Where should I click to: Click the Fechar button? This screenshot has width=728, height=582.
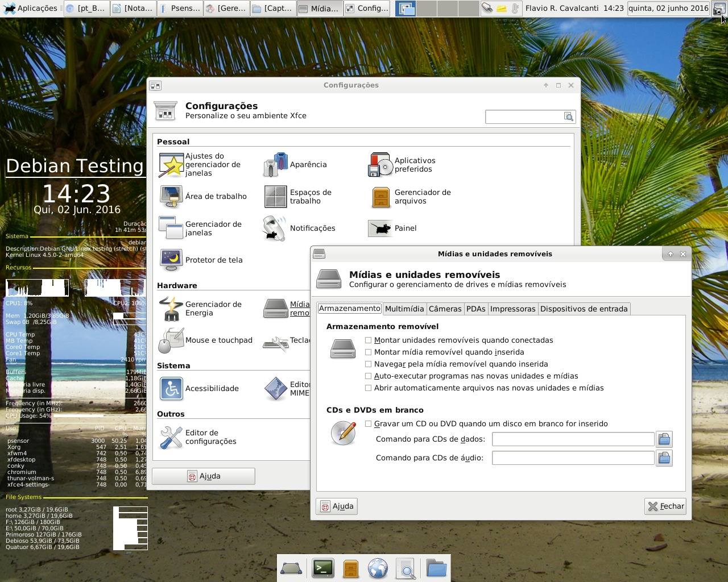click(665, 506)
